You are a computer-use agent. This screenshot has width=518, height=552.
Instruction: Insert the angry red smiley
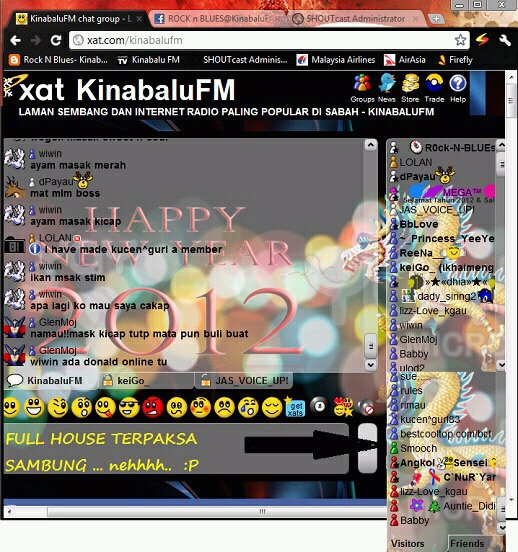pos(152,408)
